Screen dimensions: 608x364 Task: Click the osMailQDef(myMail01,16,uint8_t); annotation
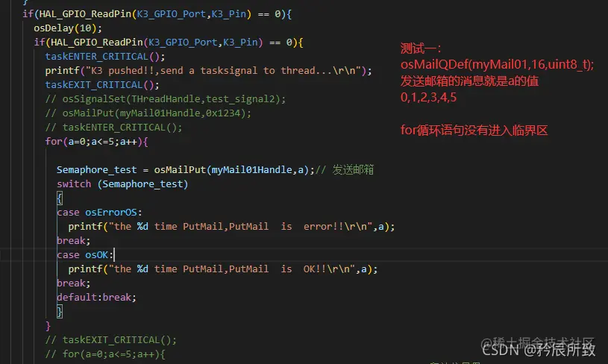497,64
